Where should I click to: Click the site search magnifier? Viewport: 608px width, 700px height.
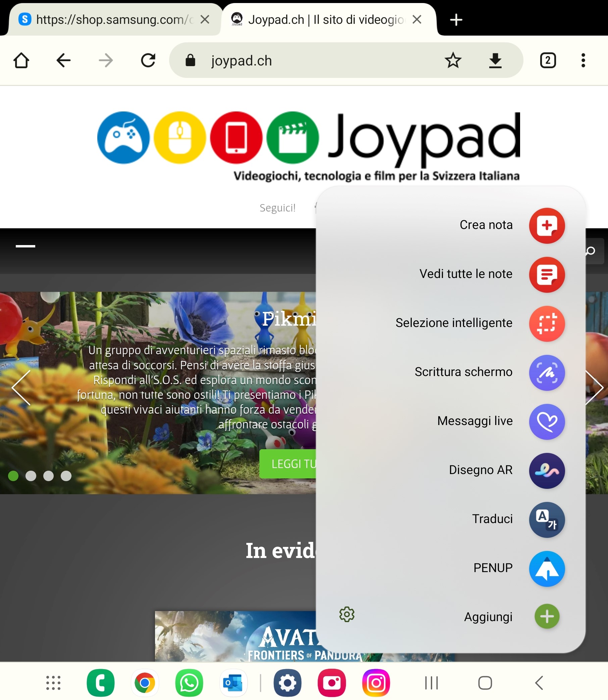591,251
